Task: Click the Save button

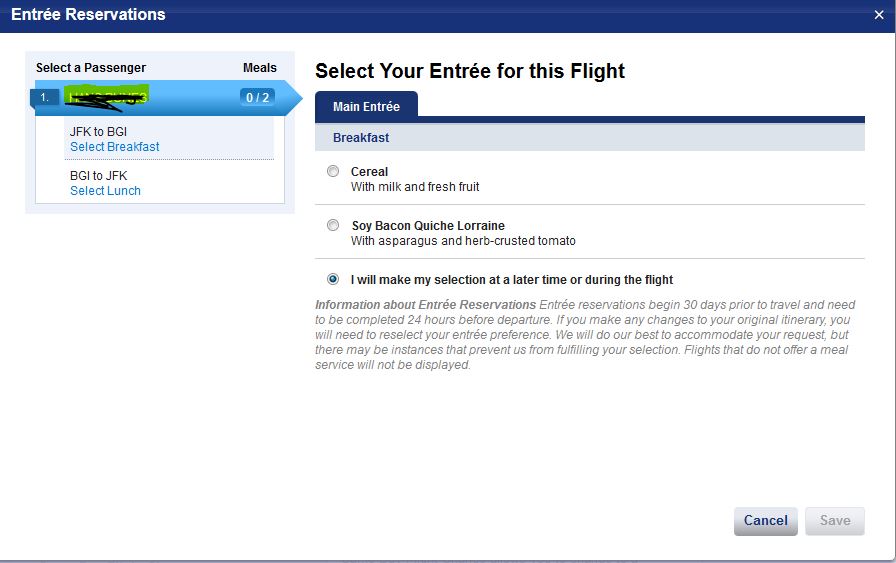Action: 834,521
